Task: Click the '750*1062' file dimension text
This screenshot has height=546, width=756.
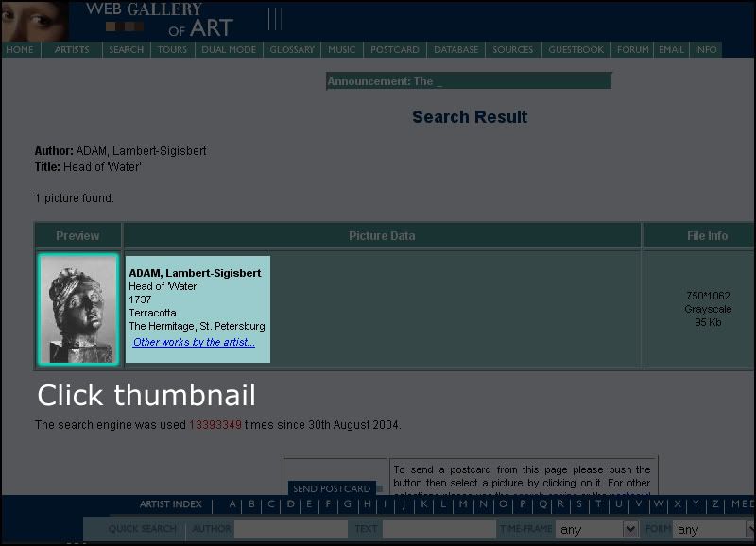Action: pos(708,296)
